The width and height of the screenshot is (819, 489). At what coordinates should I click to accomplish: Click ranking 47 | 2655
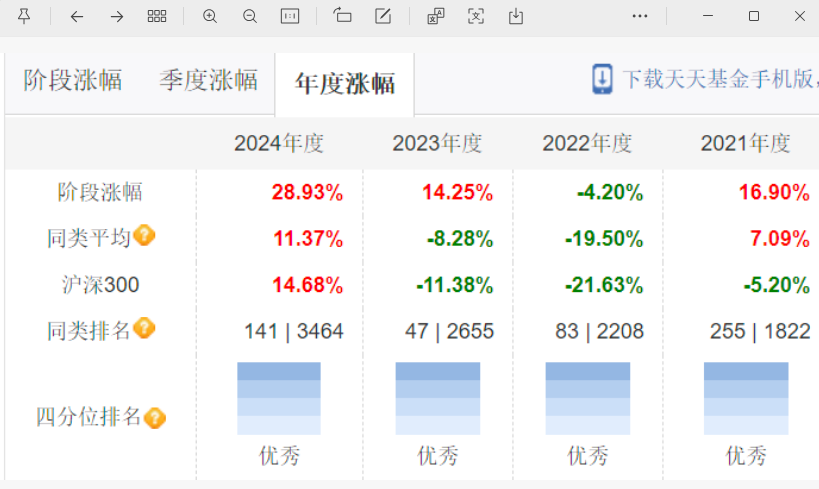[449, 331]
